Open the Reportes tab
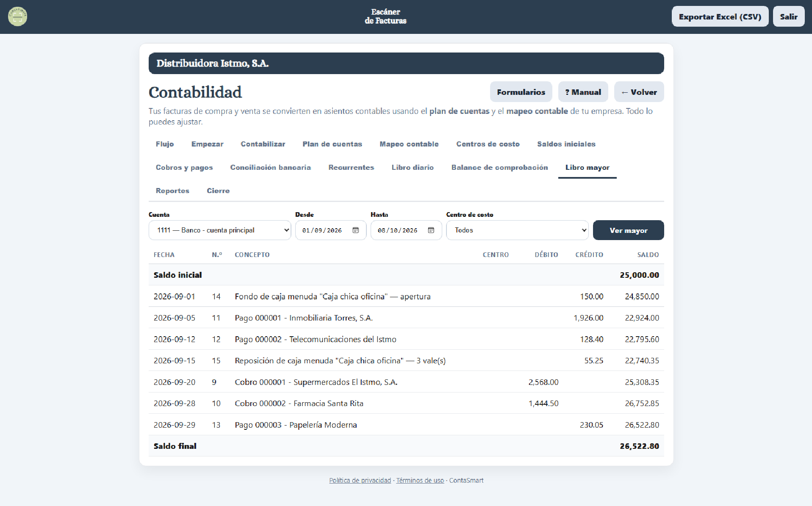 [172, 191]
